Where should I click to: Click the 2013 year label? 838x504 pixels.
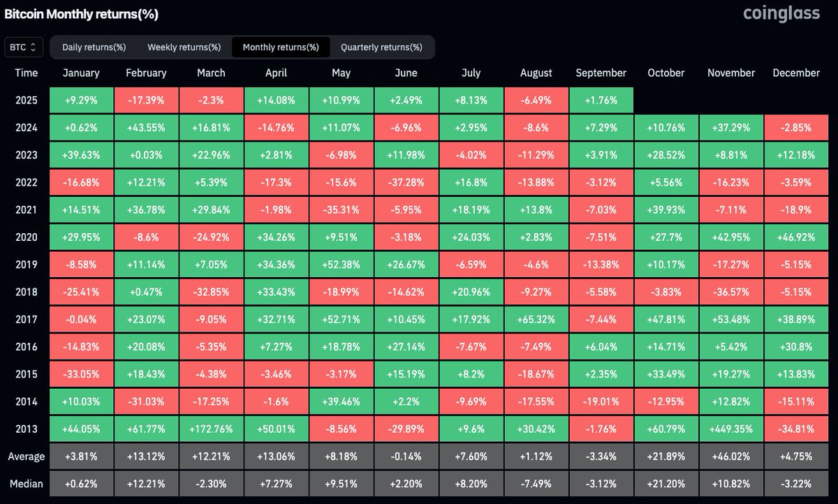[x=26, y=429]
